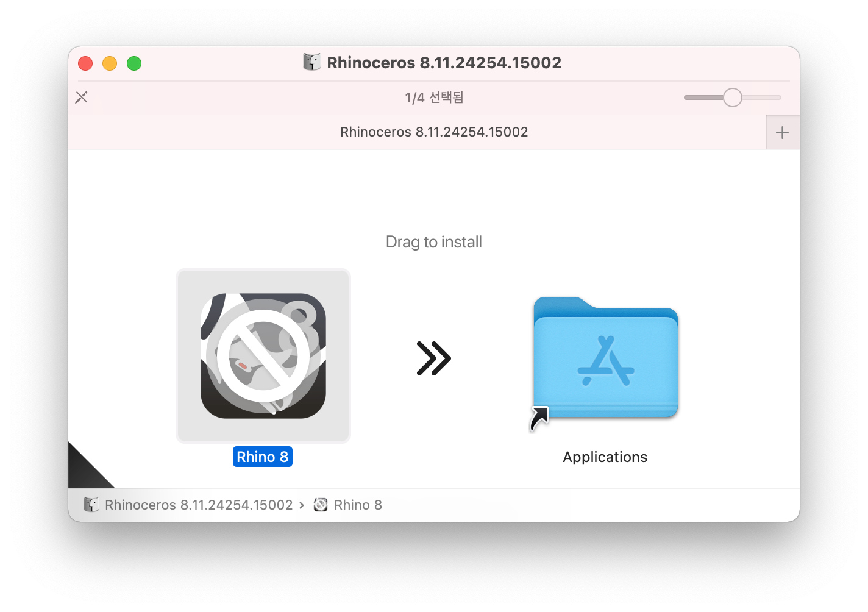Select the Rhinoceros 8.11.24254.15002 tab

[x=417, y=132]
